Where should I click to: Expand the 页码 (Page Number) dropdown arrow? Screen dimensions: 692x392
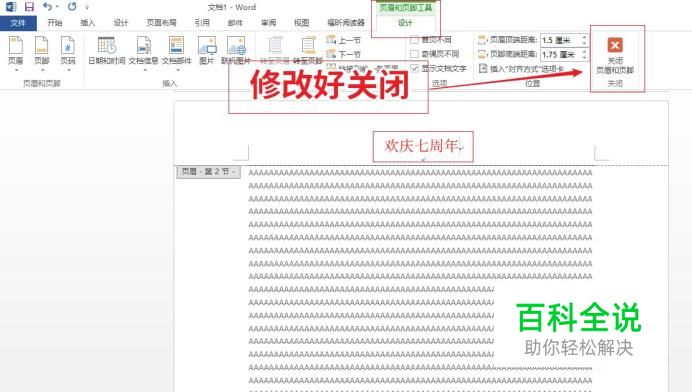point(68,70)
